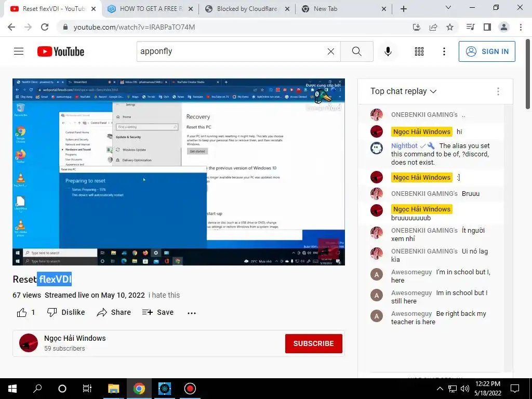The image size is (532, 399).
Task: Switch to the New Tab tab
Action: coord(343,9)
